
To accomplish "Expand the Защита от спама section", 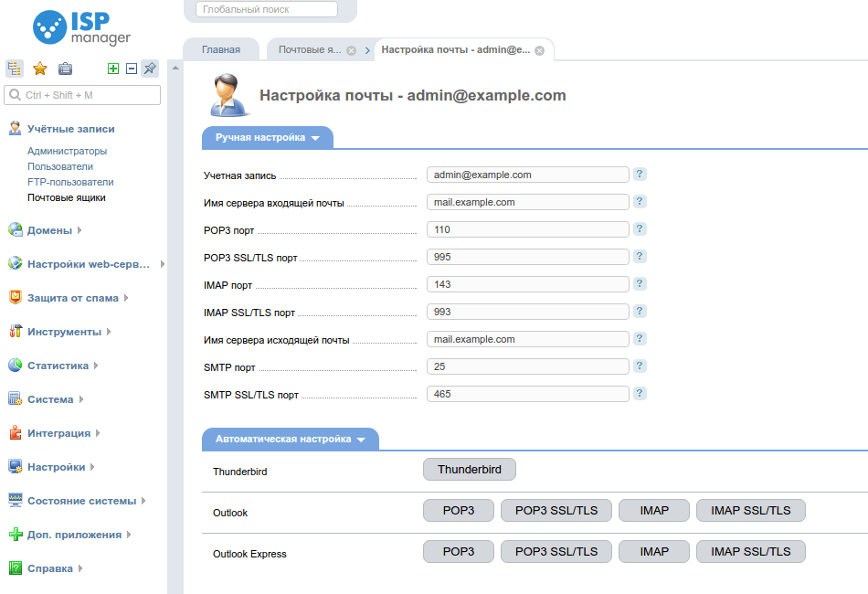I will click(126, 298).
